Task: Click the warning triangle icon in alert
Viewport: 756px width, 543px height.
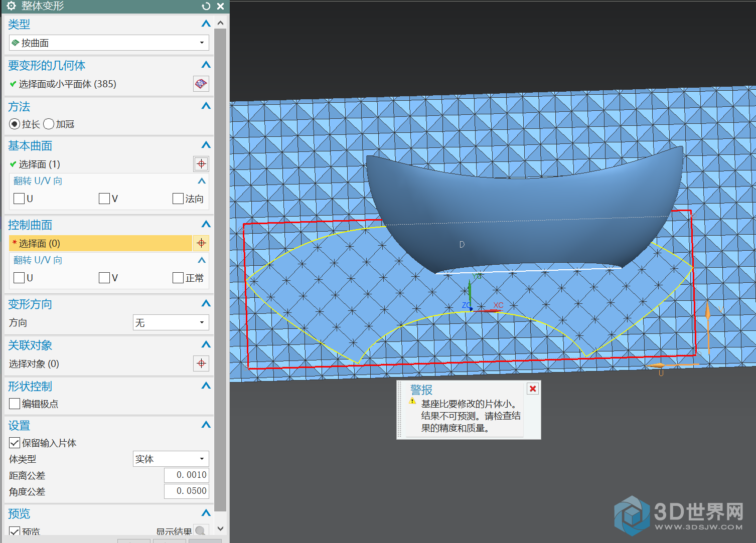Action: coord(412,401)
